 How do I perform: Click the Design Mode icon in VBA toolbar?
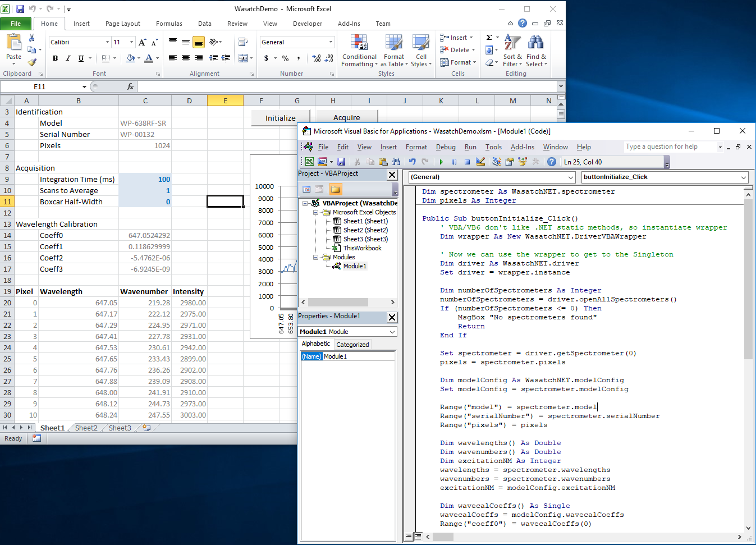tap(480, 162)
